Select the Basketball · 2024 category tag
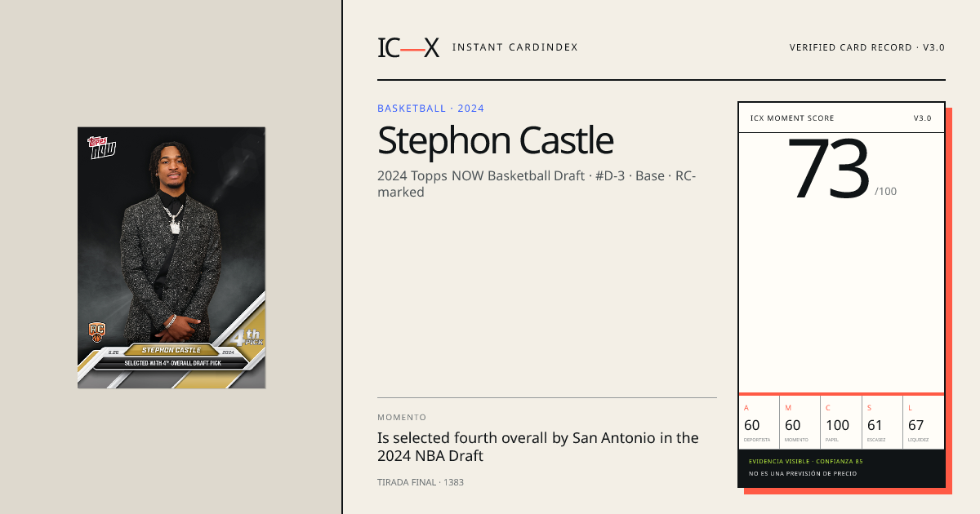The image size is (980, 514). [430, 109]
